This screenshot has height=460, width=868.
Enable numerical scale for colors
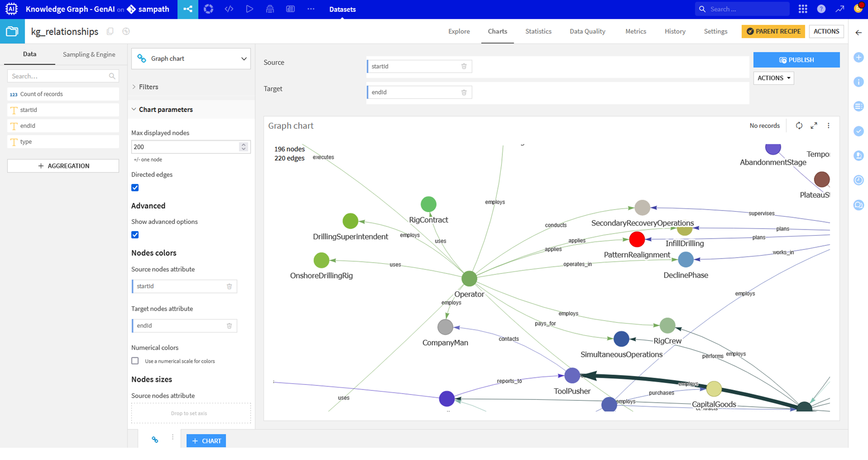coord(135,361)
